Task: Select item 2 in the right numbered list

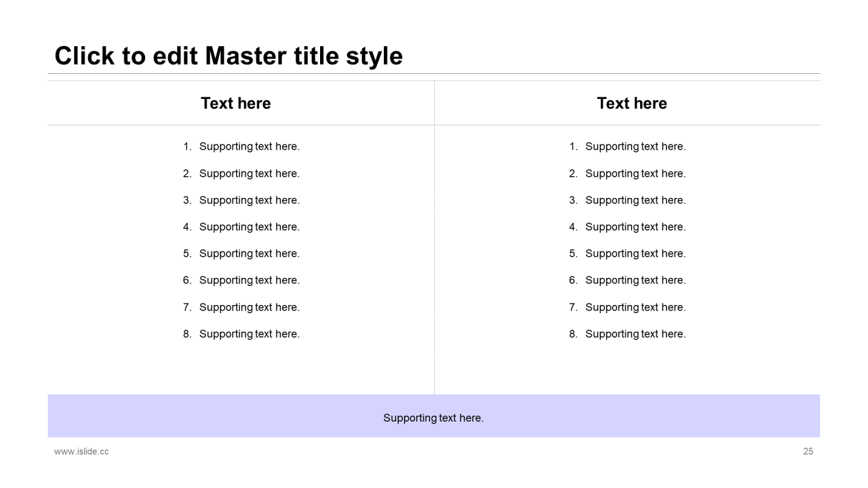Action: [x=635, y=174]
